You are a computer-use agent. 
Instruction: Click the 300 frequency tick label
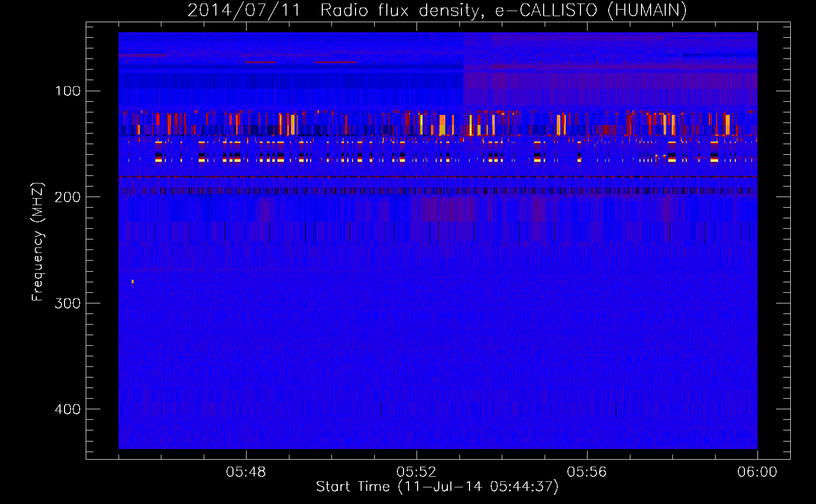pyautogui.click(x=68, y=303)
